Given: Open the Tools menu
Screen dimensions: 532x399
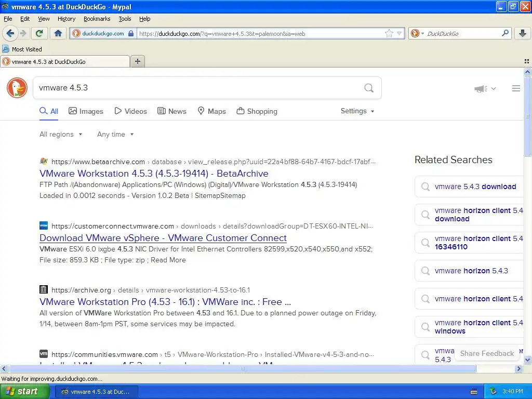Looking at the screenshot, I should tap(125, 19).
